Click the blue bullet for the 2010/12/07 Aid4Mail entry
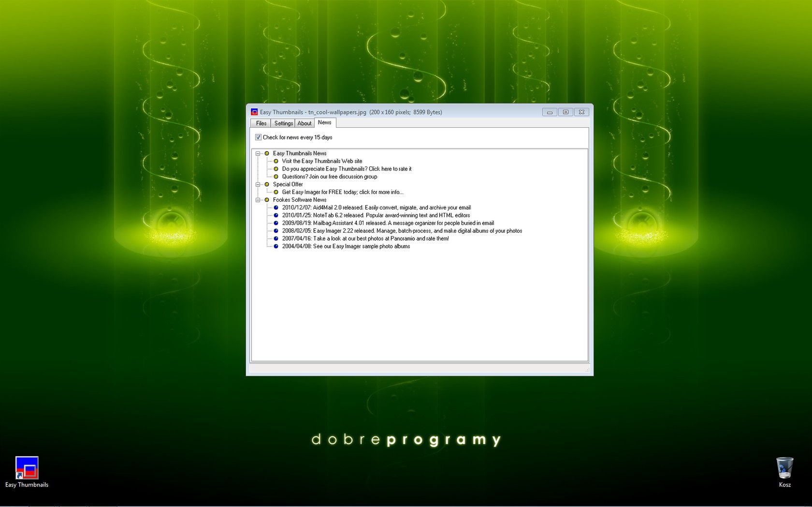This screenshot has width=812, height=507. click(x=276, y=208)
